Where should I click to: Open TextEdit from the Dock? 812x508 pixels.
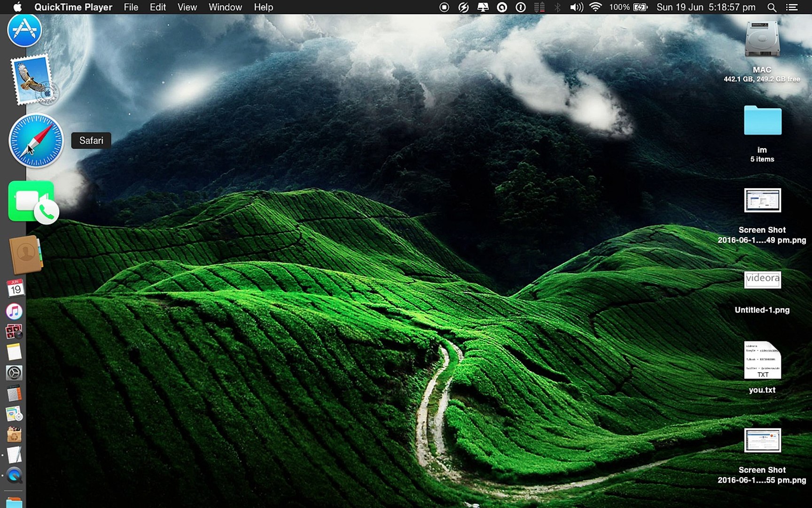click(x=14, y=455)
